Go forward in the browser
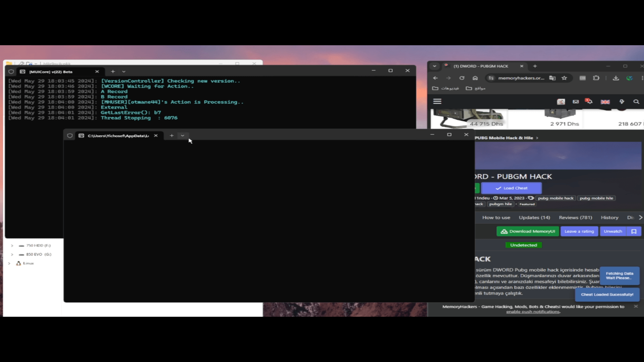644x362 pixels. click(x=448, y=78)
